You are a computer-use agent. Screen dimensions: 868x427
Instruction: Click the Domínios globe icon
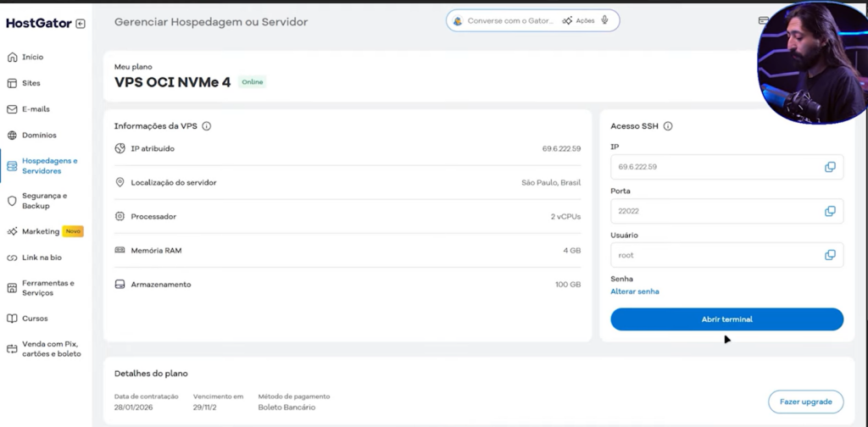tap(12, 136)
